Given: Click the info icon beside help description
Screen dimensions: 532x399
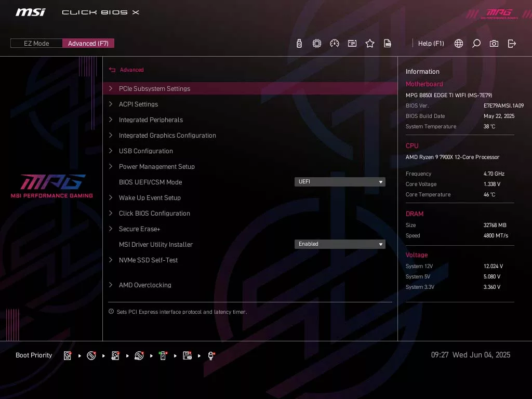Looking at the screenshot, I should [111, 312].
